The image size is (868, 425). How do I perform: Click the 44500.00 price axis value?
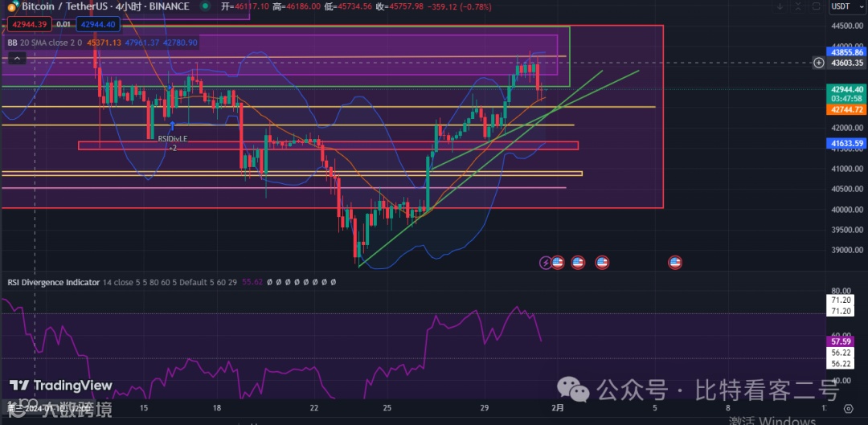pyautogui.click(x=847, y=26)
